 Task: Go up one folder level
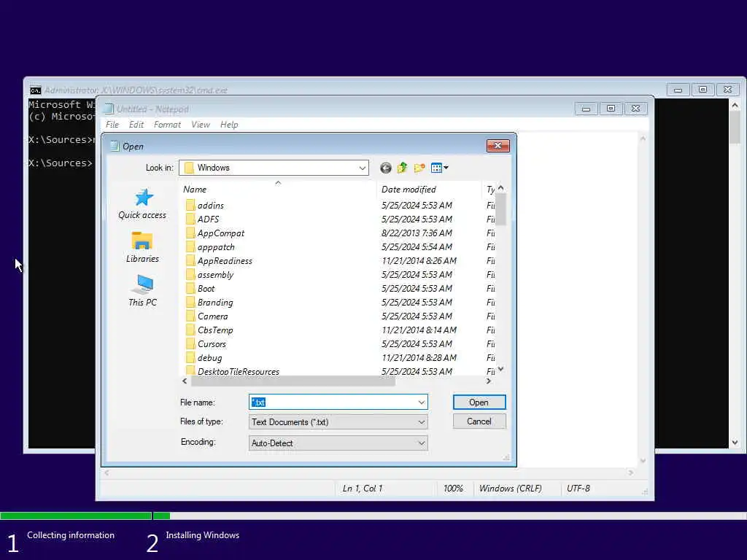tap(403, 168)
